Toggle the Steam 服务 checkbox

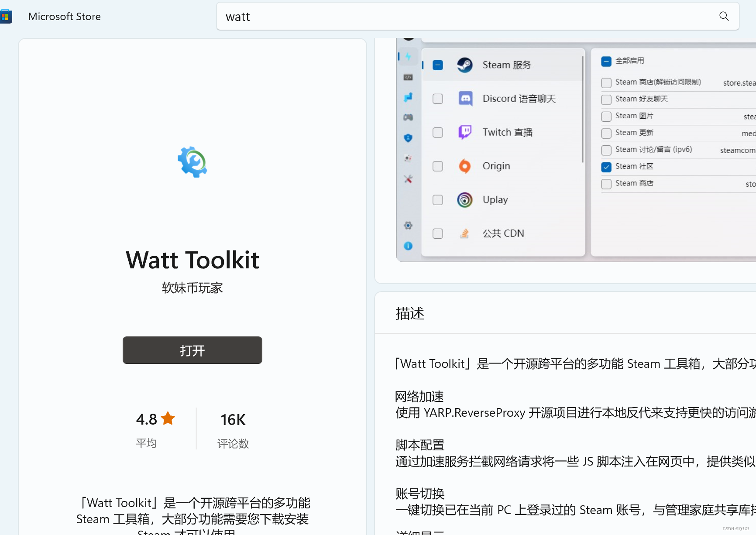tap(438, 65)
